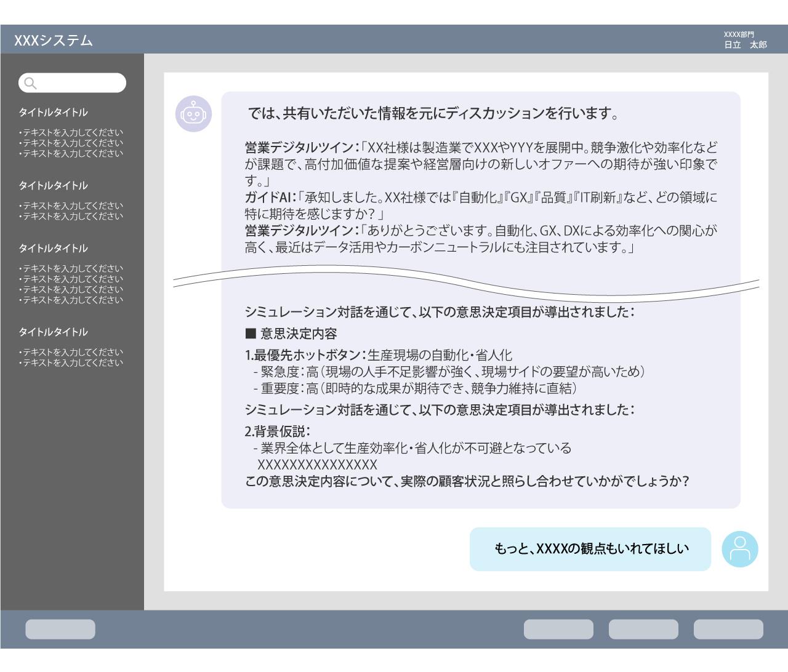The image size is (788, 672).
Task: Focus the sidebar search text field
Action: click(x=80, y=83)
